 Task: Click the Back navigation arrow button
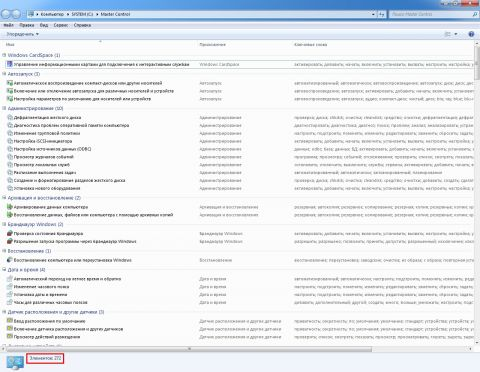6,14
